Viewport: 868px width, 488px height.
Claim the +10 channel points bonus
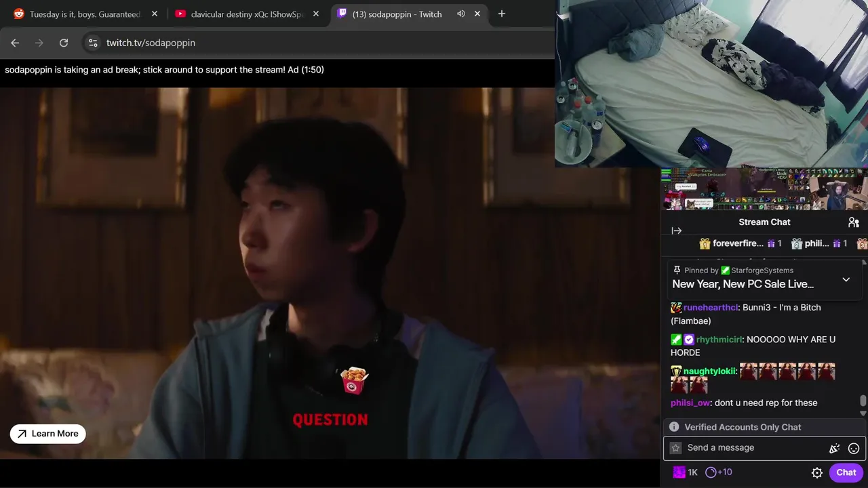click(719, 472)
